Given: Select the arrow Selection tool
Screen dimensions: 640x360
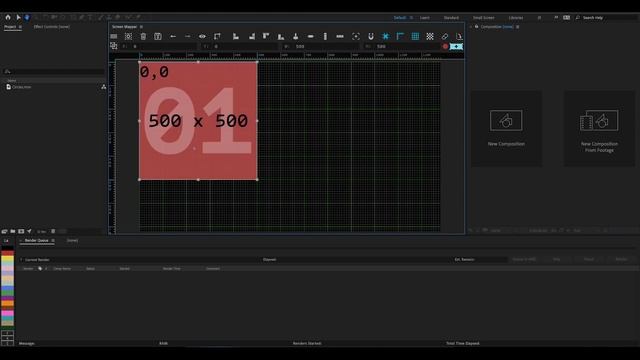Looking at the screenshot, I should 18,17.
